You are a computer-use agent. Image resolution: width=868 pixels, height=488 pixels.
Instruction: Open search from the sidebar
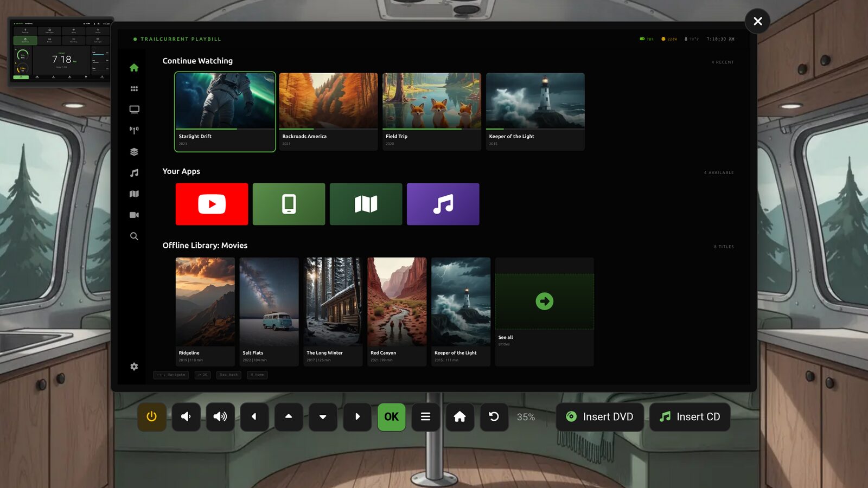(134, 236)
